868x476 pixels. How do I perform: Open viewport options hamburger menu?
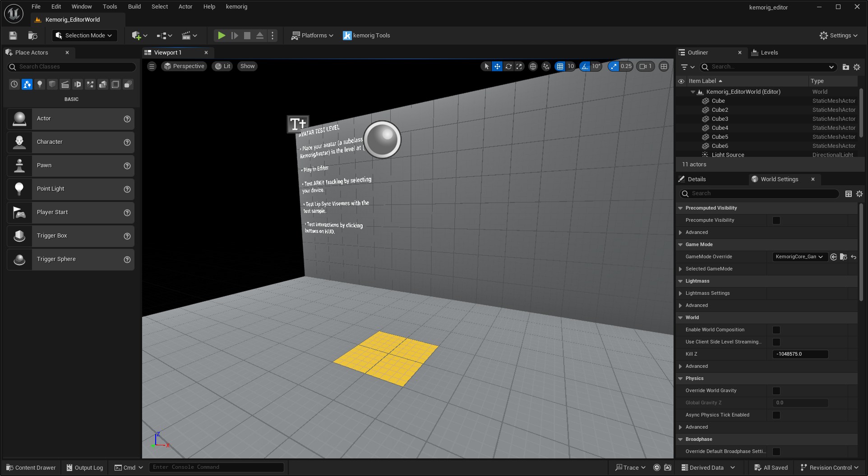152,66
